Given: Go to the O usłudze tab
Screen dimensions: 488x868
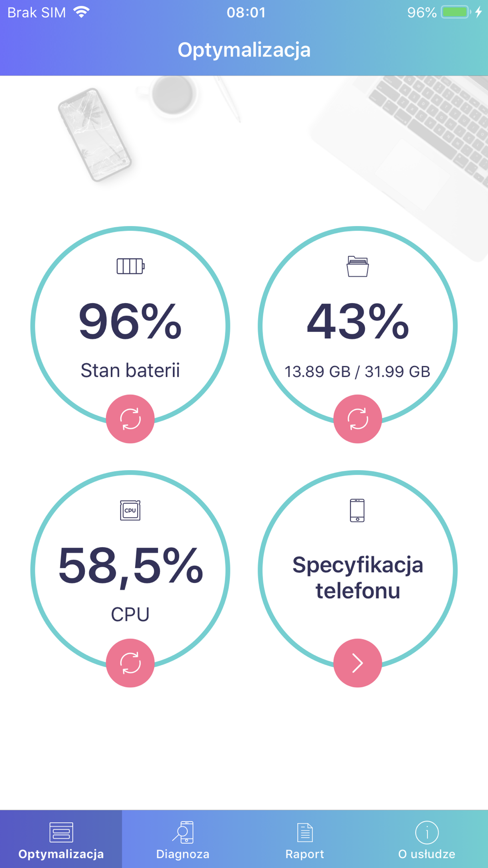Looking at the screenshot, I should click(427, 839).
